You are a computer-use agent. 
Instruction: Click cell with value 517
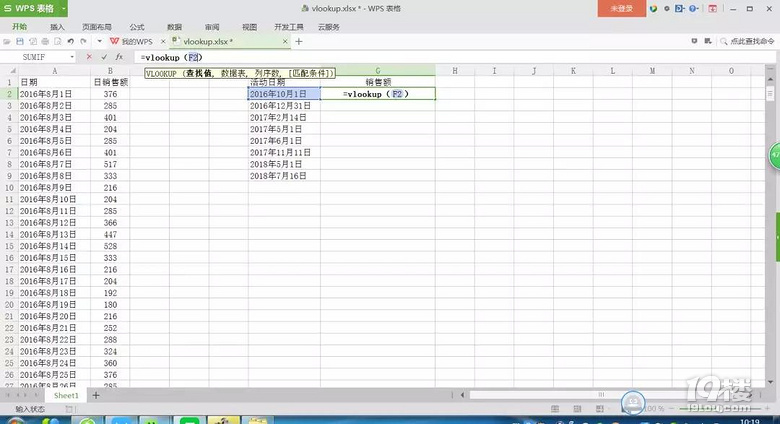tap(110, 164)
